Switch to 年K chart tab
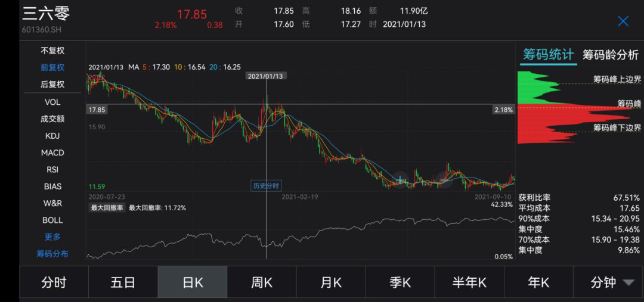The height and width of the screenshot is (302, 644). click(x=538, y=282)
